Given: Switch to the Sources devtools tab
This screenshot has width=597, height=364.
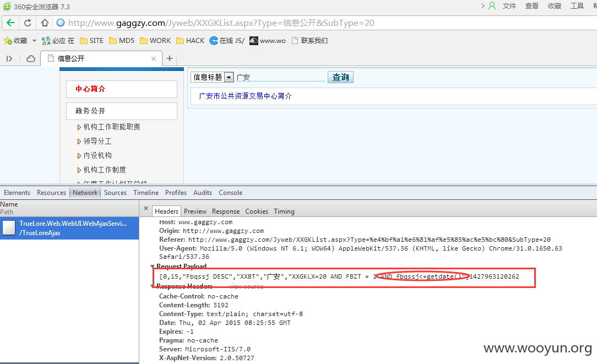Looking at the screenshot, I should point(115,193).
